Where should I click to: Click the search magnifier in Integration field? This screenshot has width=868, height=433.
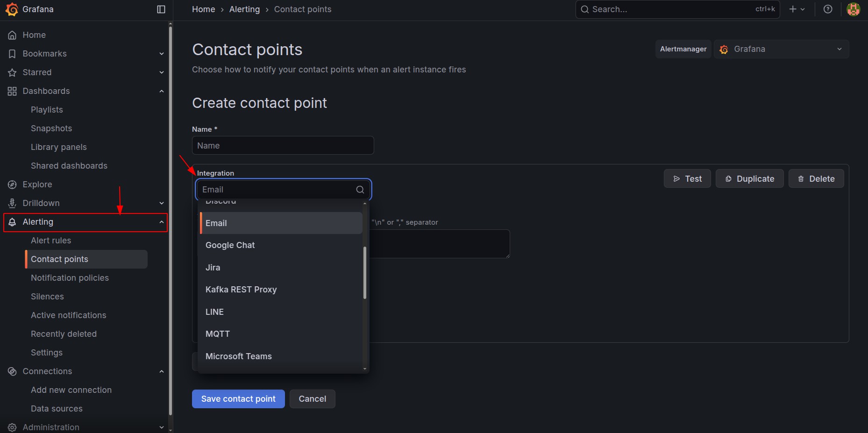click(x=360, y=190)
